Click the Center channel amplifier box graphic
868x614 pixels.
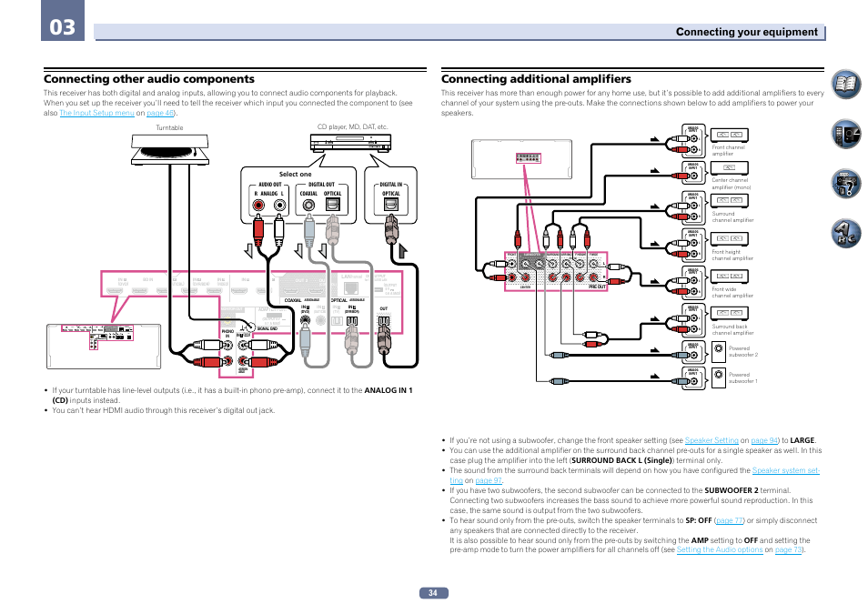(x=729, y=167)
